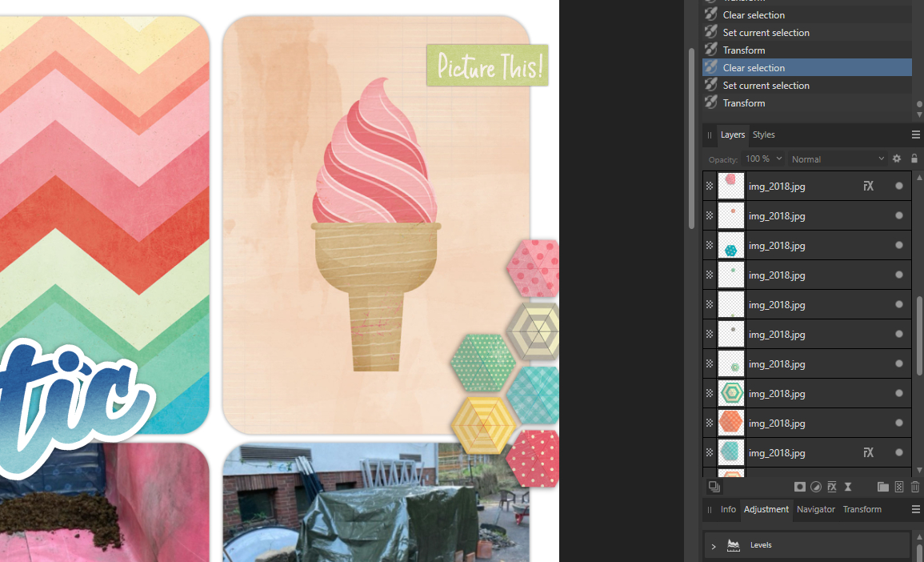Select the highlighted Clear selection history step

tap(807, 67)
